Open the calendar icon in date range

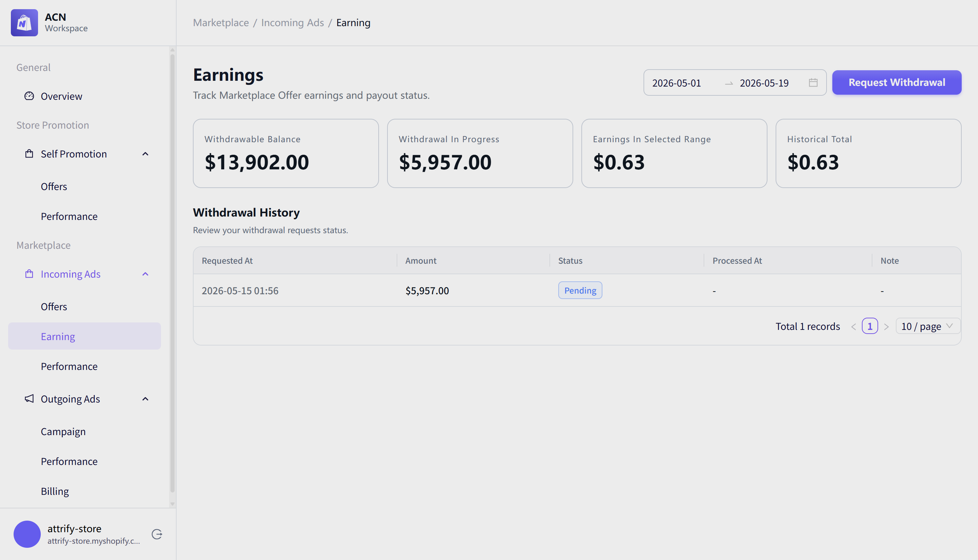pos(813,82)
